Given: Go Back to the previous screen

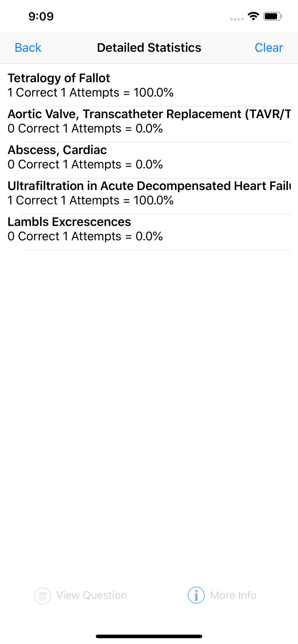Looking at the screenshot, I should [28, 48].
